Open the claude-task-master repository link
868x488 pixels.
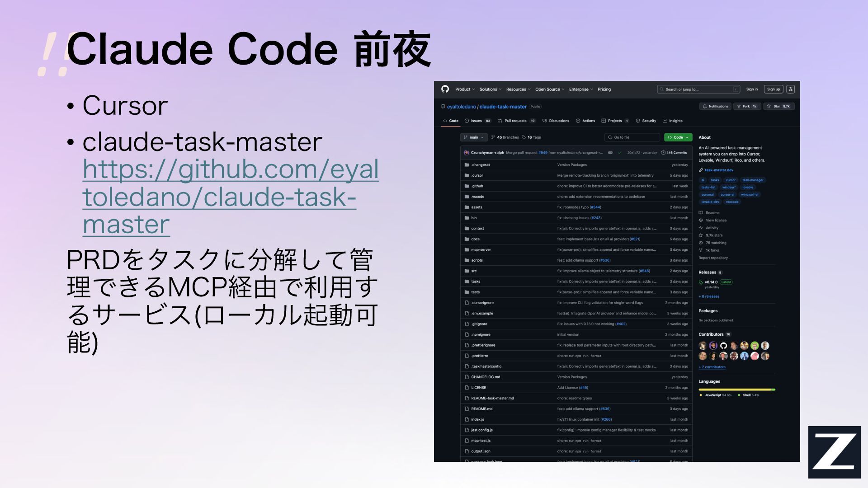(x=503, y=107)
